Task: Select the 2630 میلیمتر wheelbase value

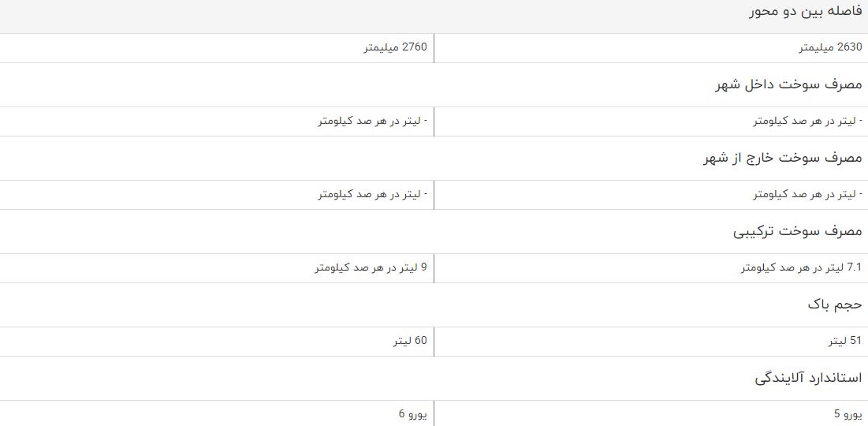Action: 830,47
